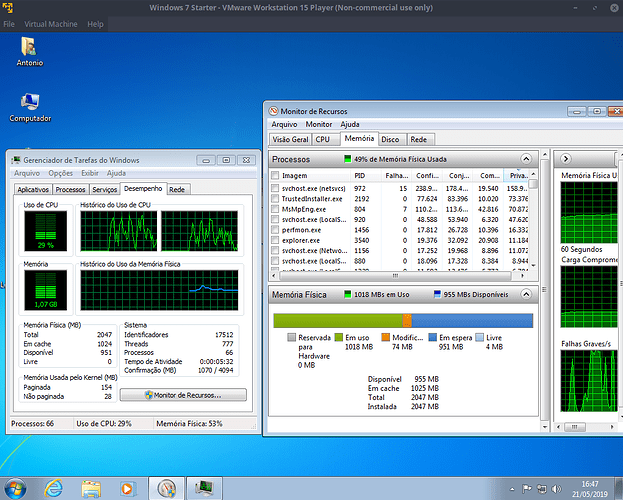Open Windows Explorer from the taskbar
The image size is (623, 500).
[91, 488]
